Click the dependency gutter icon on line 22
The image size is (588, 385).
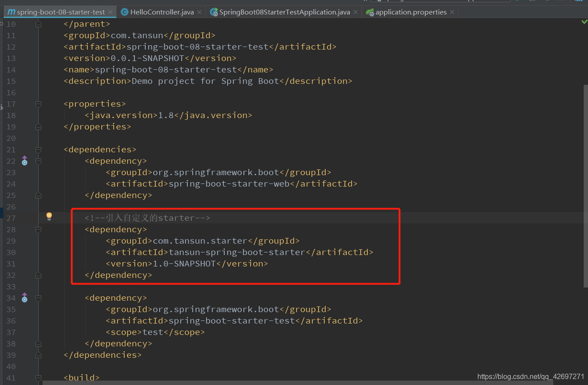(25, 161)
